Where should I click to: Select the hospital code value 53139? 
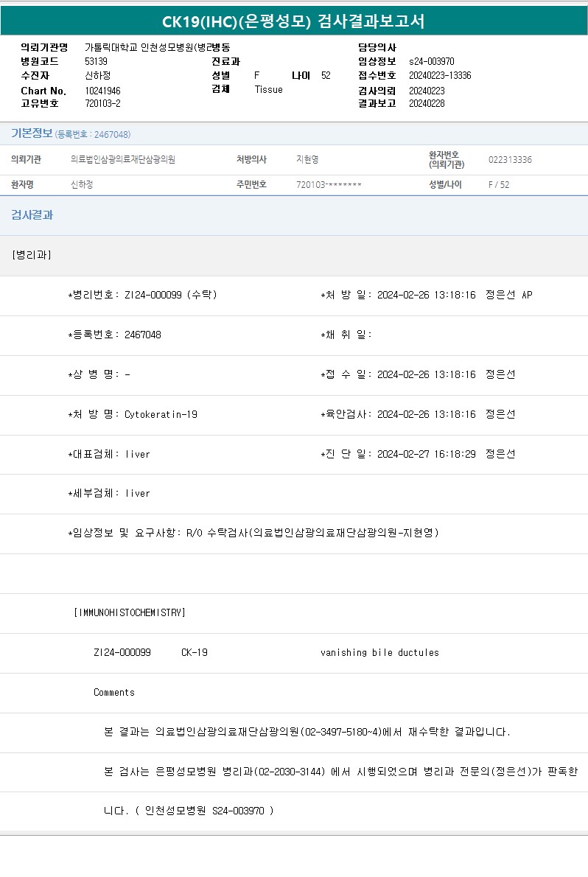(x=96, y=62)
